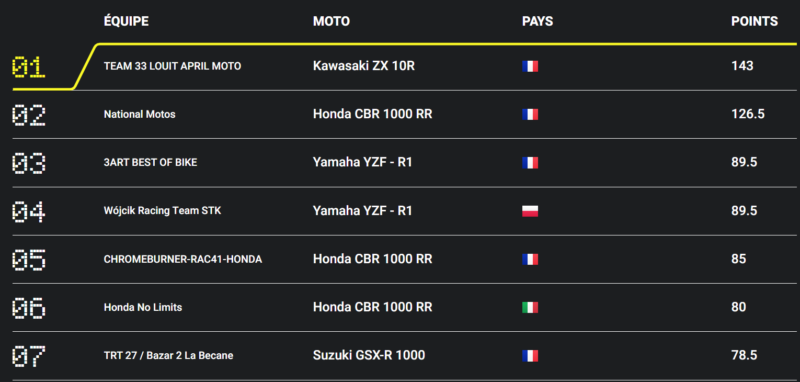Open the Honda No Limits team link
Viewport: 800px width, 382px height.
143,308
